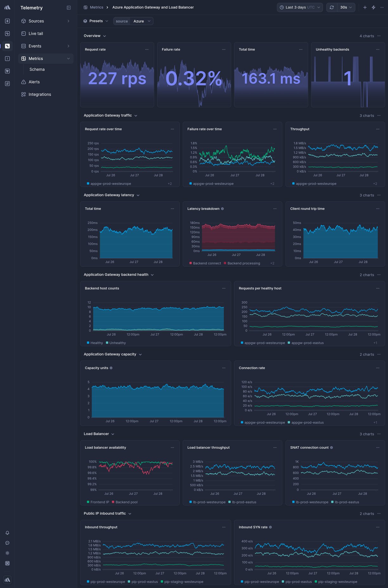Open Overview section options menu

pos(379,36)
